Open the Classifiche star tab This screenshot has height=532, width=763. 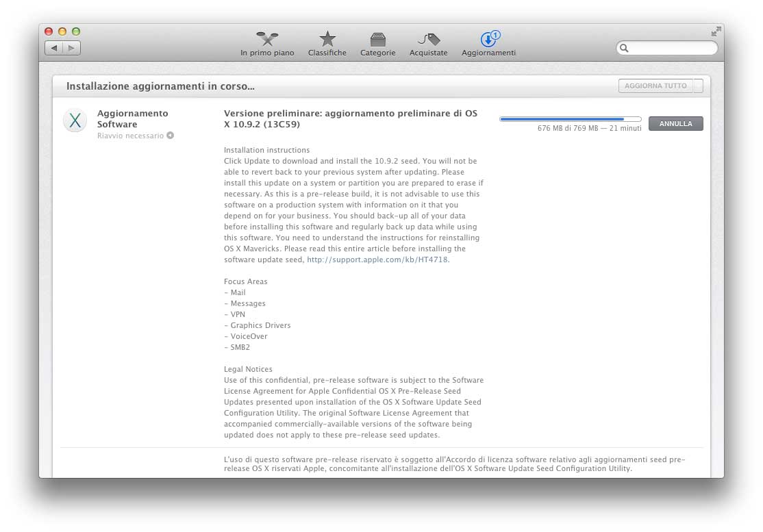click(x=327, y=45)
